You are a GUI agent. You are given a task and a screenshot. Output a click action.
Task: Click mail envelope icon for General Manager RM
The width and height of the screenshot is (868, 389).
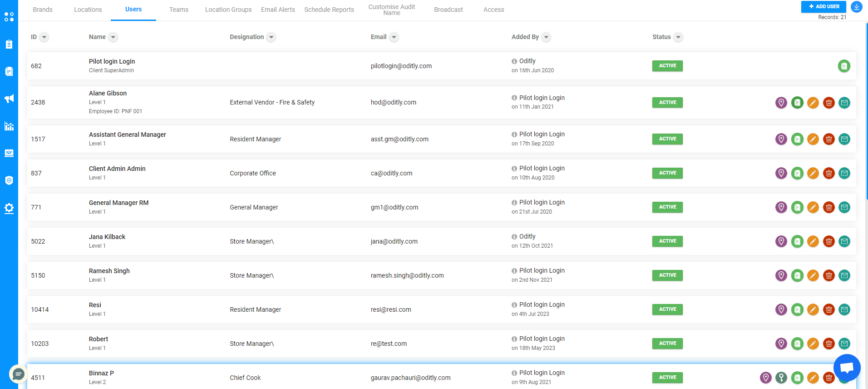844,207
